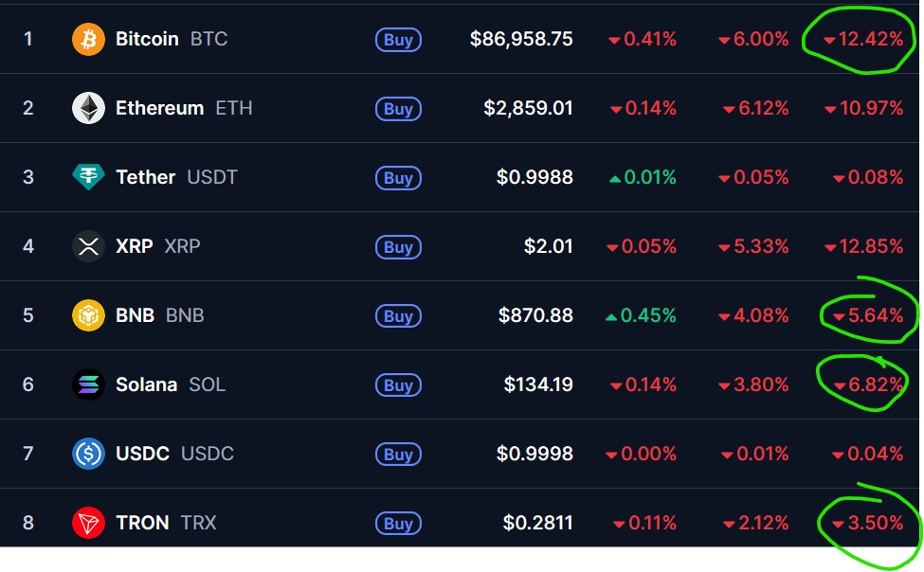Select Buy in the XRP row
The width and height of the screenshot is (924, 572).
coord(398,247)
